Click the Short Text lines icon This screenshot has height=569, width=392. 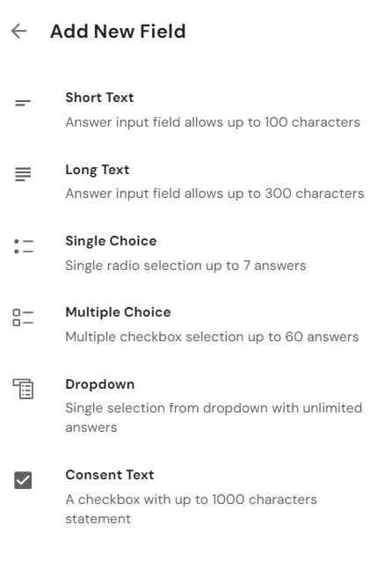[23, 104]
